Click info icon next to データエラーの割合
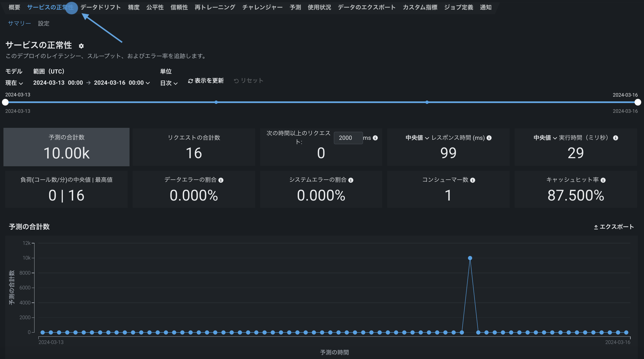This screenshot has height=359, width=644. pyautogui.click(x=221, y=180)
